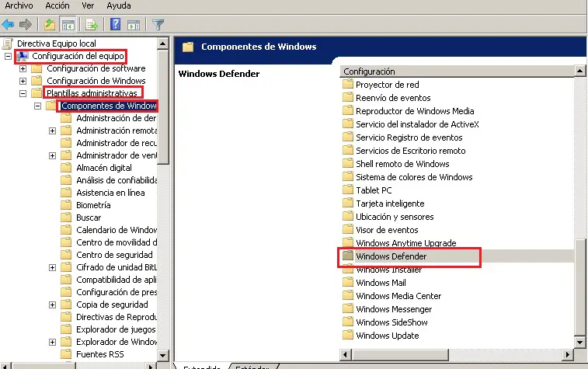Click folder icon of Almacén digital
The image size is (588, 369).
(x=66, y=168)
